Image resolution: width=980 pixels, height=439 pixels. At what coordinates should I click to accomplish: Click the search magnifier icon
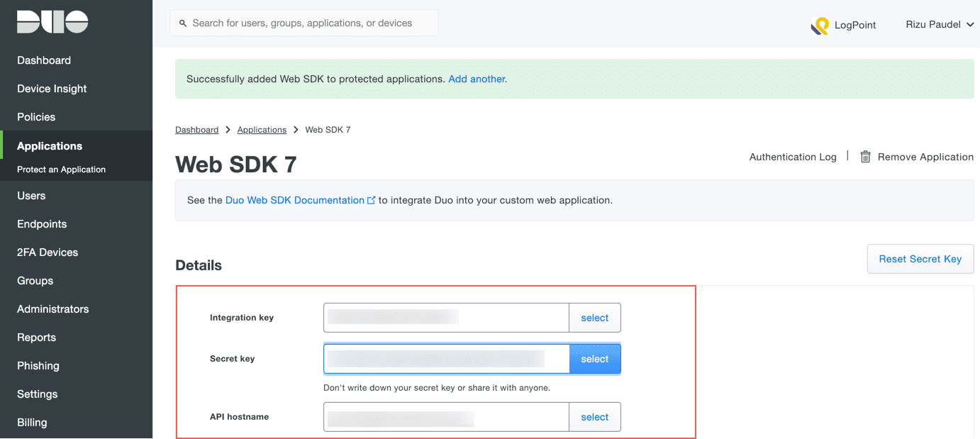pyautogui.click(x=183, y=23)
